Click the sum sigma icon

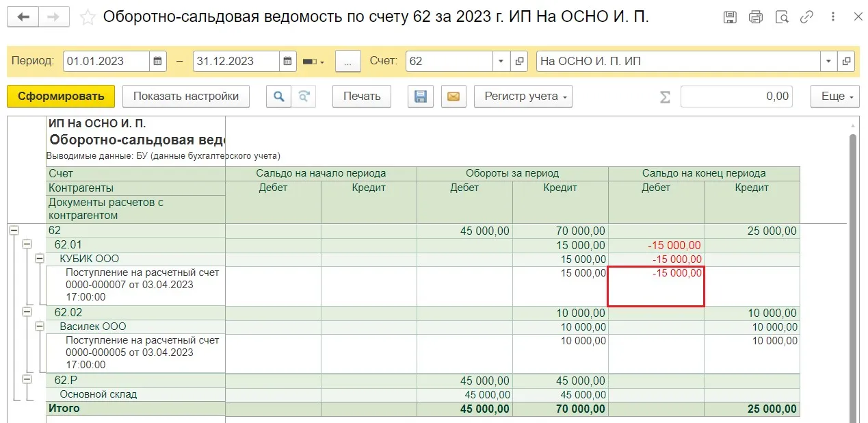pyautogui.click(x=665, y=97)
